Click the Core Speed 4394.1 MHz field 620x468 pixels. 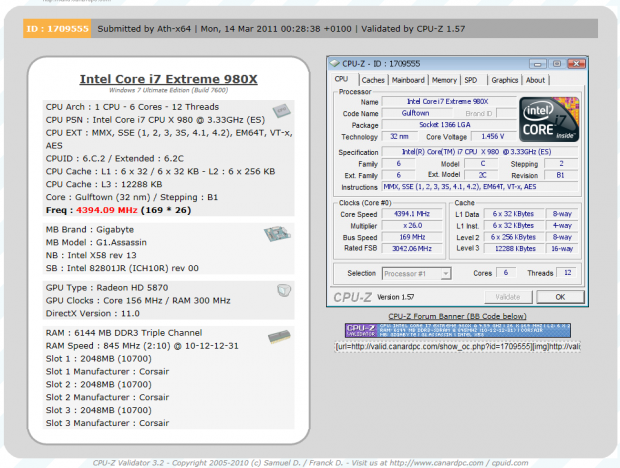[412, 214]
